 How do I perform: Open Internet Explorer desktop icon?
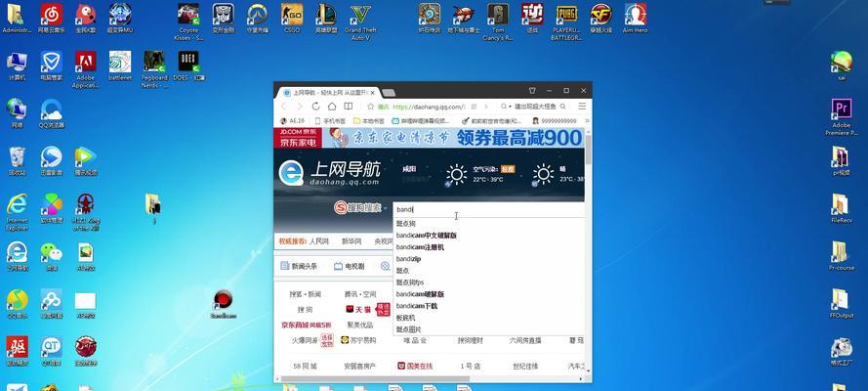pyautogui.click(x=18, y=211)
